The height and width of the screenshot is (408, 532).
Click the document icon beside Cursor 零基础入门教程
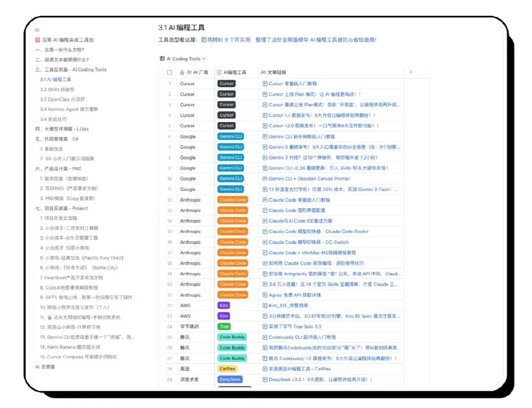[265, 84]
